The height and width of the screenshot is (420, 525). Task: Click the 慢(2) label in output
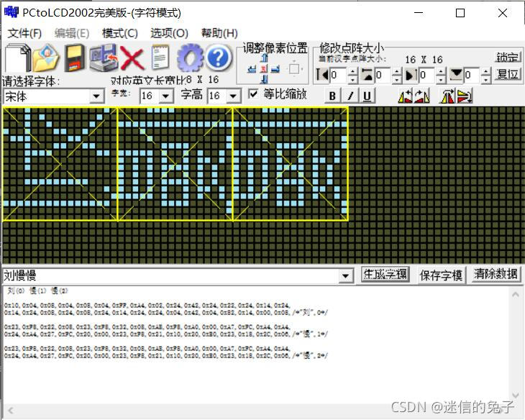coord(59,291)
